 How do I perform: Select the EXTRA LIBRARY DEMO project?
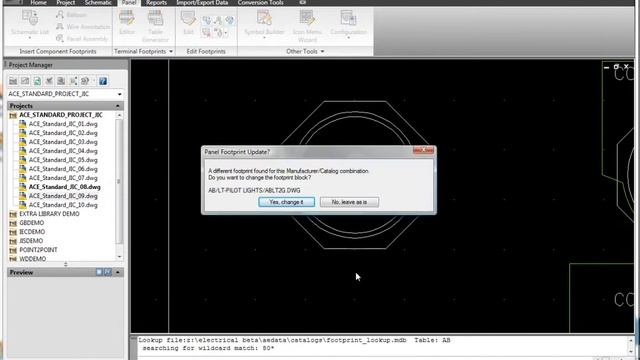tap(49, 214)
